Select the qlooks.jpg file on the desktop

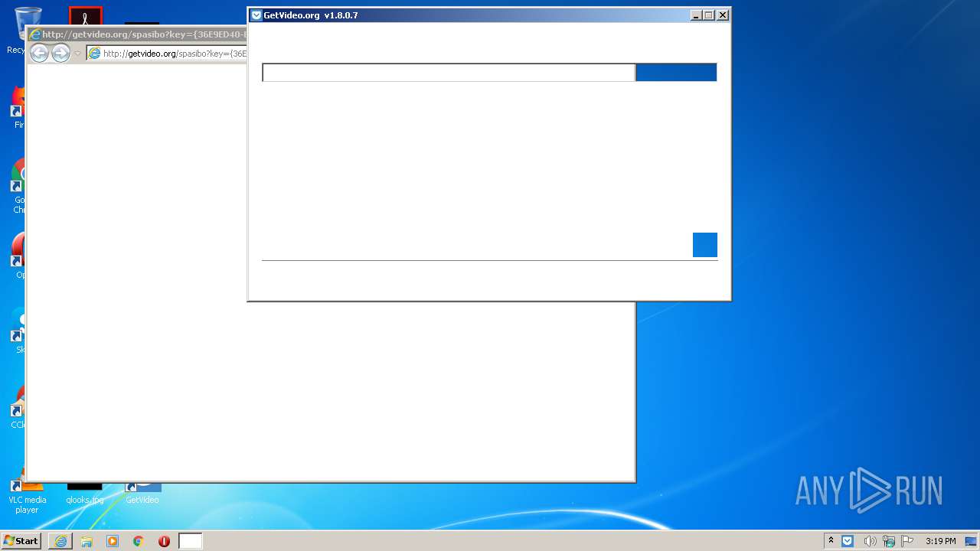[x=84, y=494]
